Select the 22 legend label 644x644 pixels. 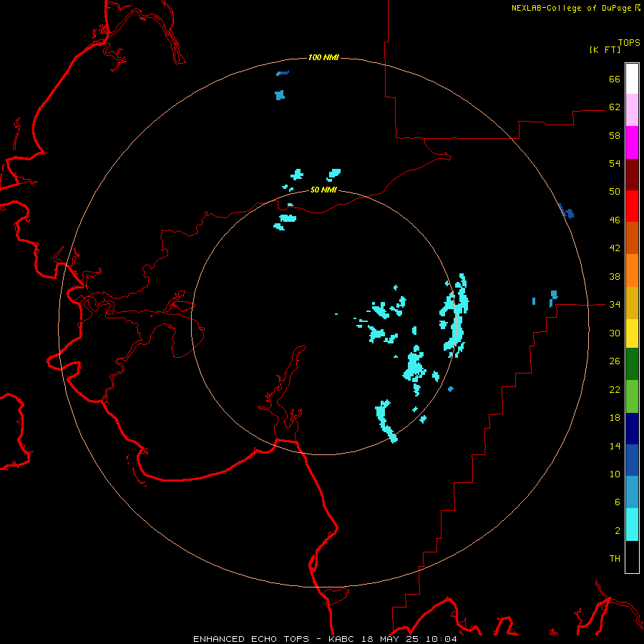click(x=615, y=389)
